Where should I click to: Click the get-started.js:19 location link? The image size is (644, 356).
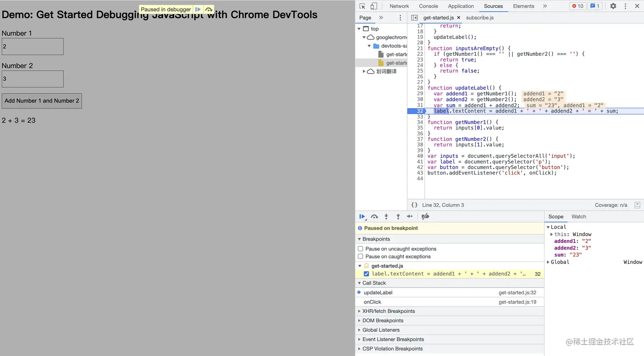(517, 302)
